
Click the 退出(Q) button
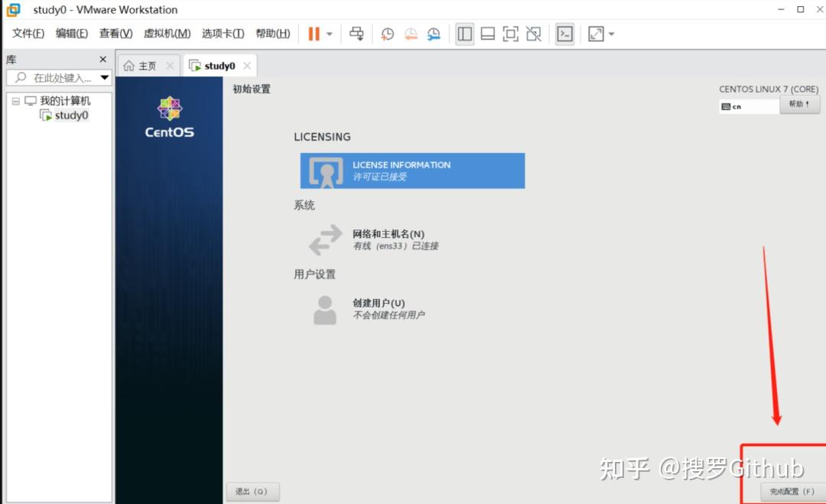click(252, 492)
